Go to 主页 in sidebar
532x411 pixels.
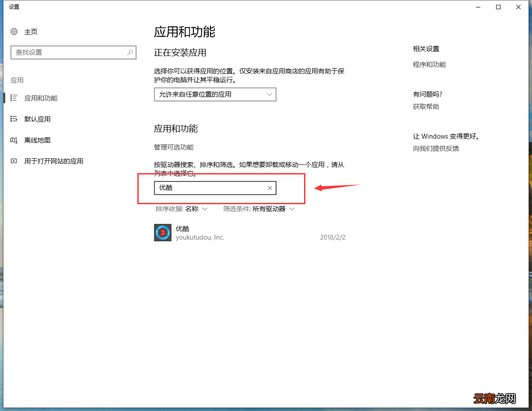31,31
